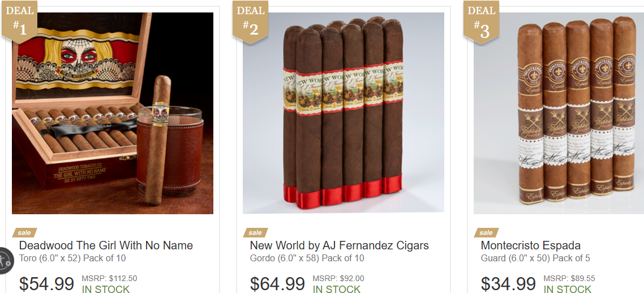Viewport: 644px width, 293px height.
Task: Open Deadwood The Girl With No Name link
Action: click(x=106, y=245)
